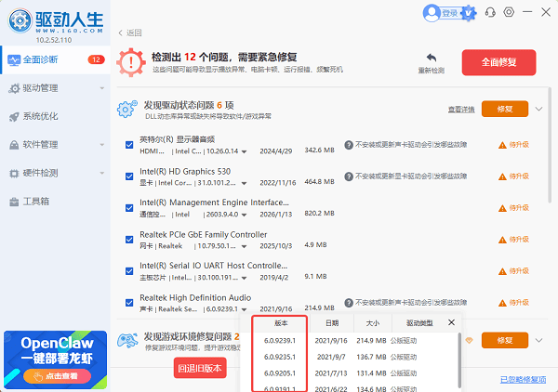Click 待升级 warning on 显示器音频 row
The width and height of the screenshot is (558, 392).
[513, 145]
